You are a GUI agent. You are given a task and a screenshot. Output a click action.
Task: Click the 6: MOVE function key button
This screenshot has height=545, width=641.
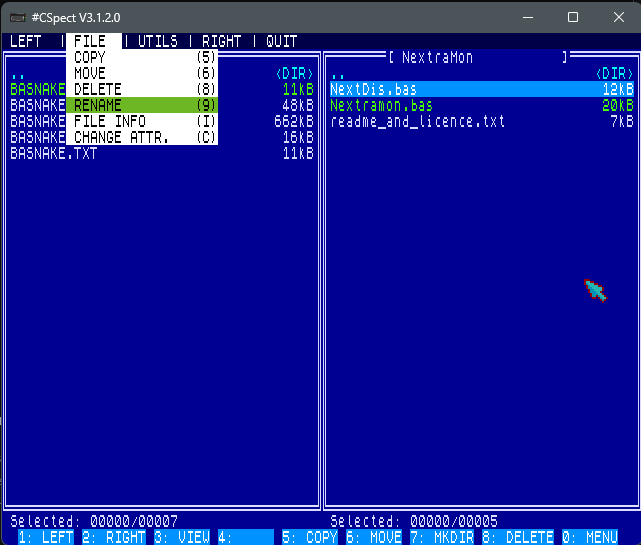(x=374, y=537)
